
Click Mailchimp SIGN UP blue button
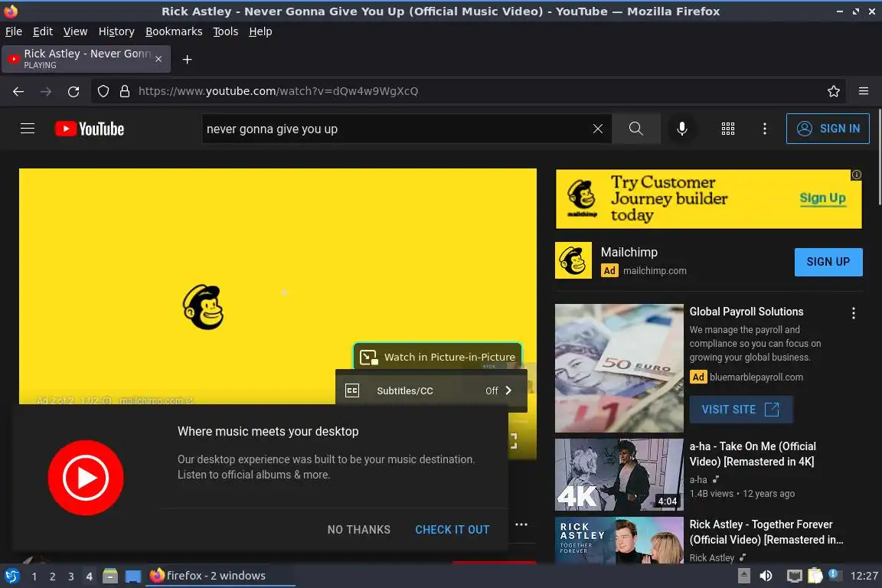click(x=828, y=262)
